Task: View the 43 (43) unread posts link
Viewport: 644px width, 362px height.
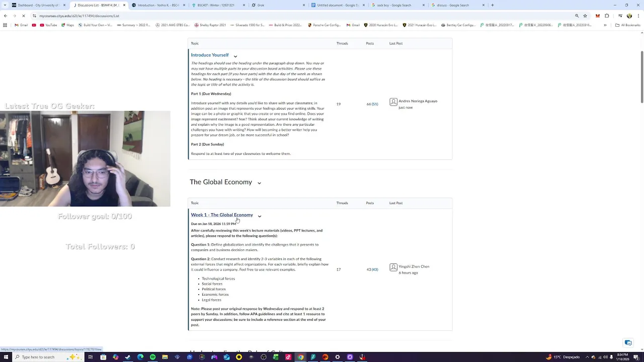Action: pyautogui.click(x=372, y=269)
